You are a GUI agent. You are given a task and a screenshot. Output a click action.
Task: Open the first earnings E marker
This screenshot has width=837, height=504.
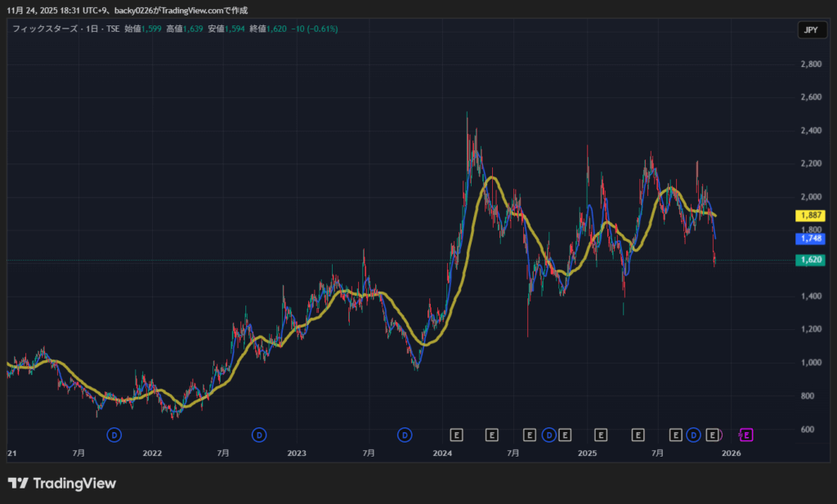coord(457,435)
